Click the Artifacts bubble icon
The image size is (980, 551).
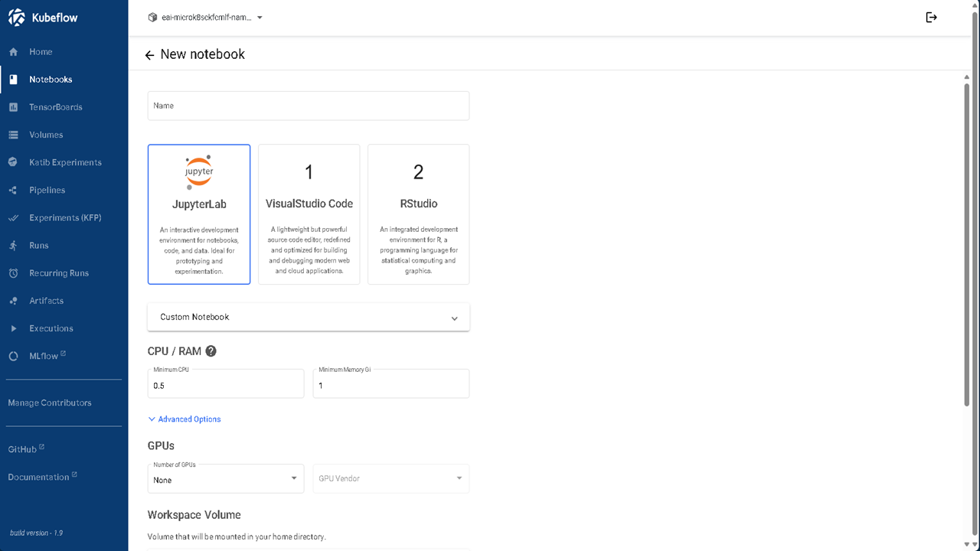[x=13, y=301]
